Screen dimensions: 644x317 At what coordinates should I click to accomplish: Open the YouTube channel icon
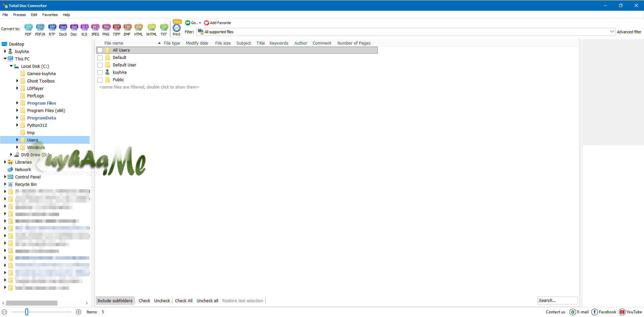click(x=622, y=312)
